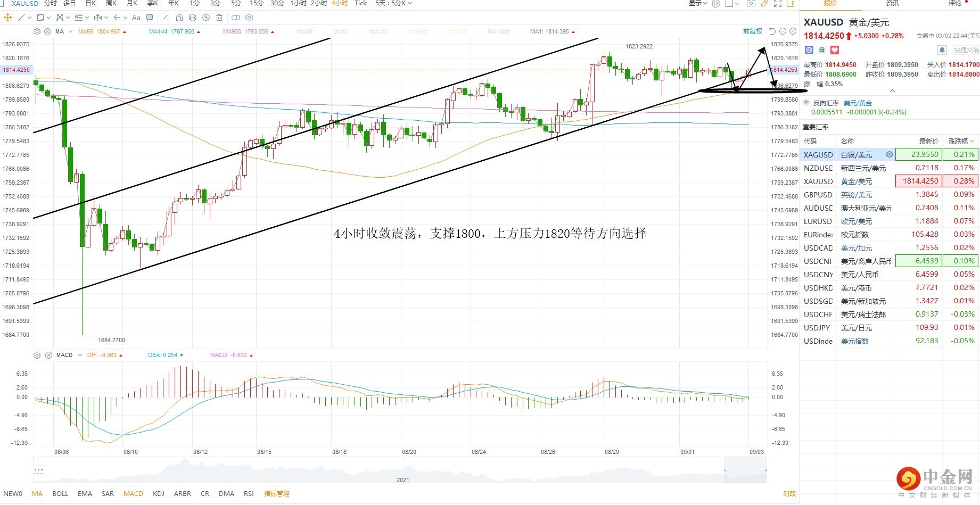Add XAUUSD to favorites heart icon
980x505 pixels.
pos(835,50)
